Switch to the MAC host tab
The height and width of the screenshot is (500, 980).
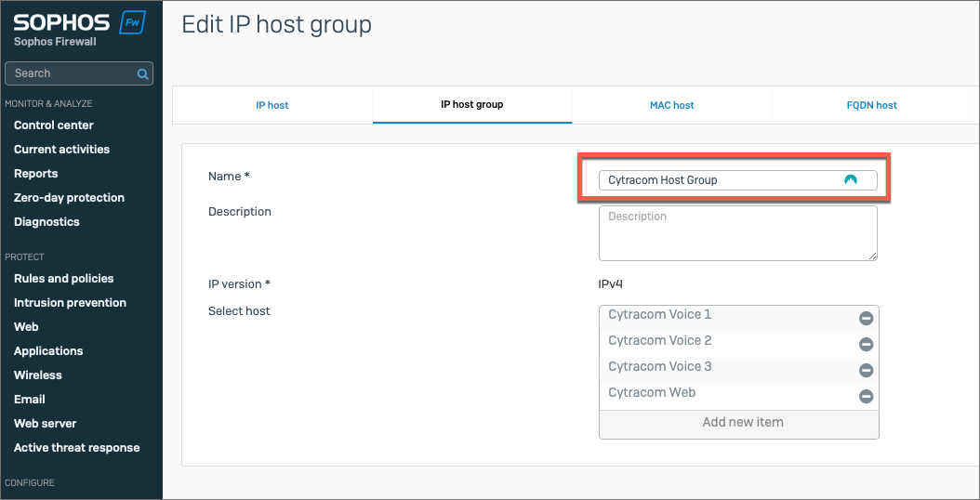671,105
